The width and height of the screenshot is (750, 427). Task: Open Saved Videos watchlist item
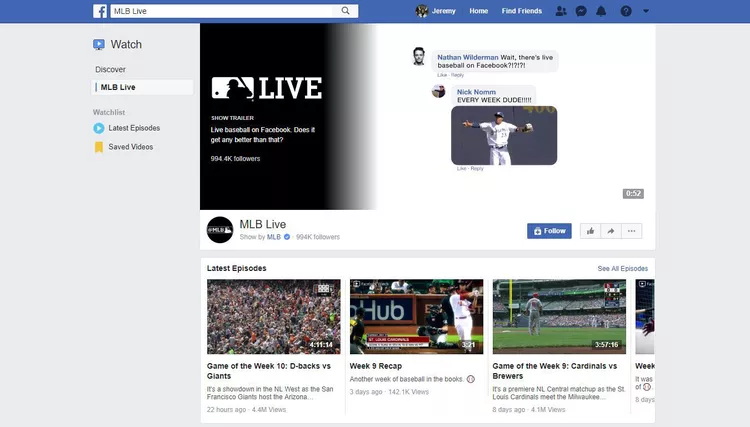tap(131, 147)
